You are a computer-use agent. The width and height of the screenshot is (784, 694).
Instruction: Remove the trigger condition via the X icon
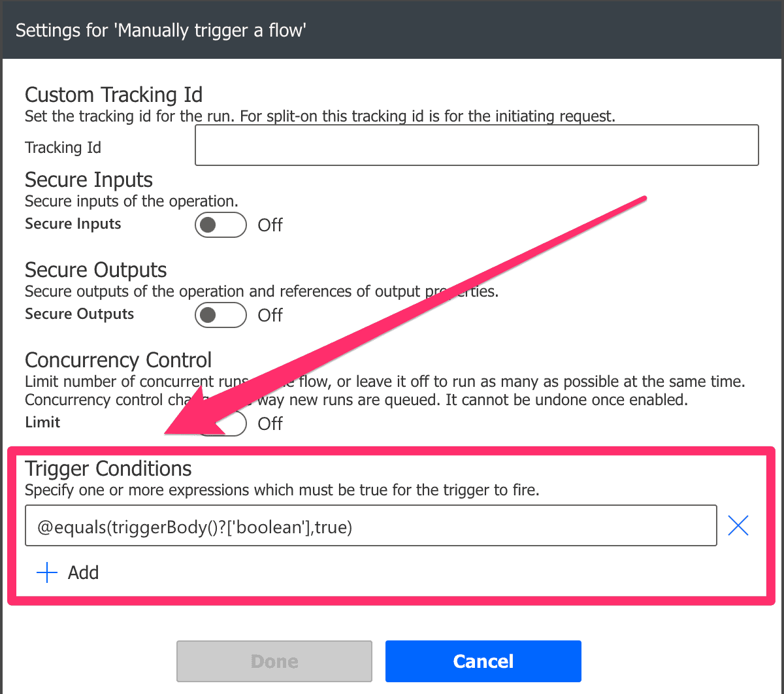[738, 525]
